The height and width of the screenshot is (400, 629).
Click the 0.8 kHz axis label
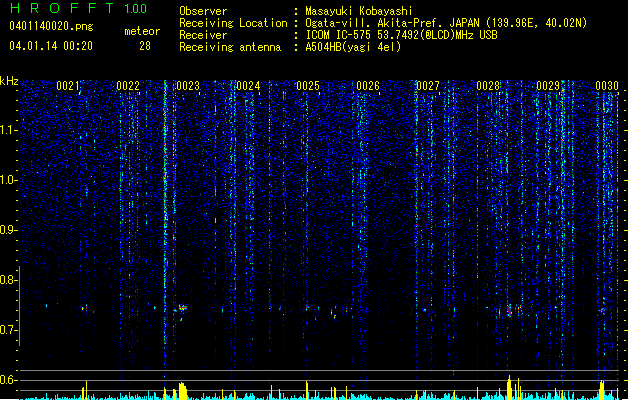point(9,280)
